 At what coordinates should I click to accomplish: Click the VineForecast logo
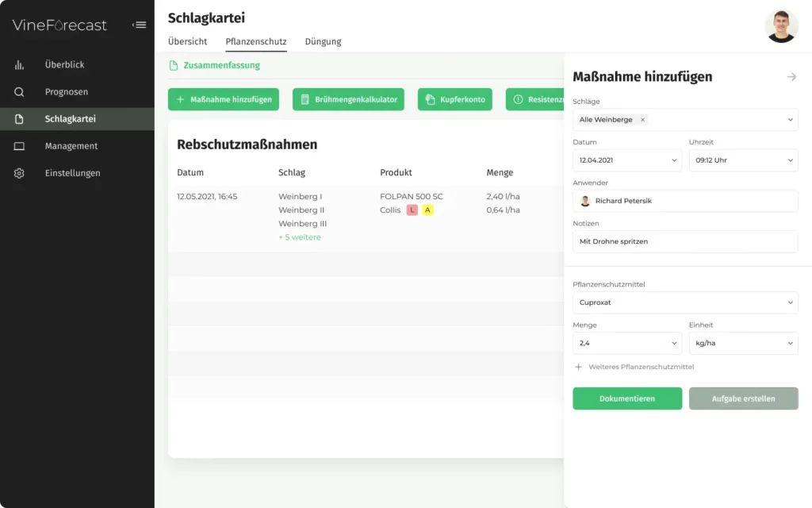point(59,25)
